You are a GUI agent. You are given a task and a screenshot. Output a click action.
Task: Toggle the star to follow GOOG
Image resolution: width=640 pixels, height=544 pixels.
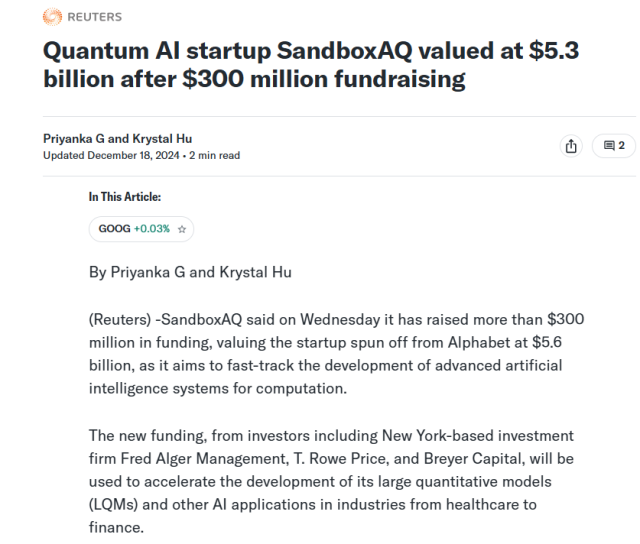[x=181, y=229]
